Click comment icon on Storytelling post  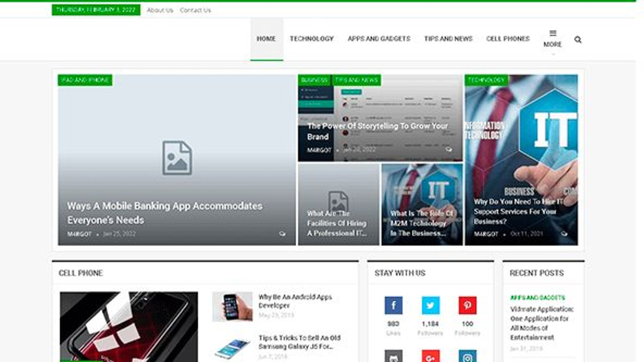click(448, 149)
